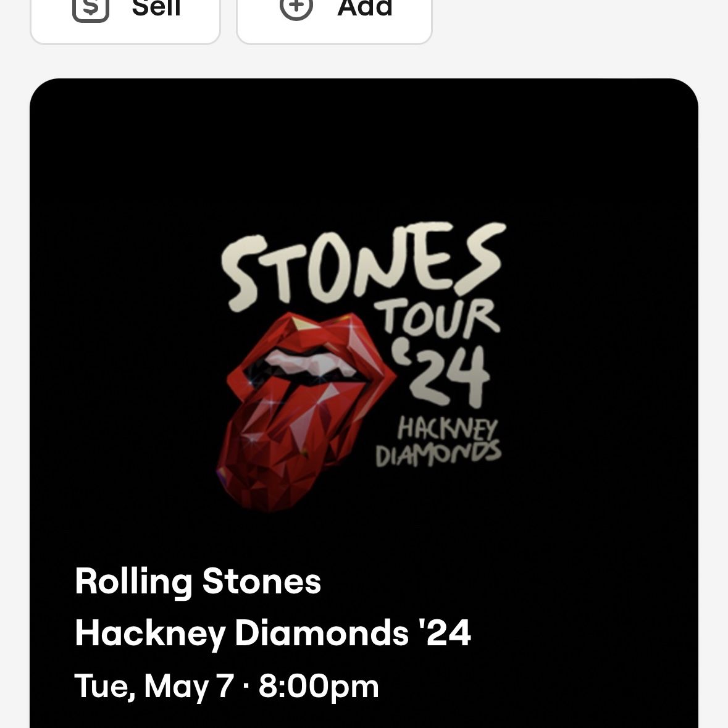
Task: Click the Sell button label
Action: click(x=156, y=7)
